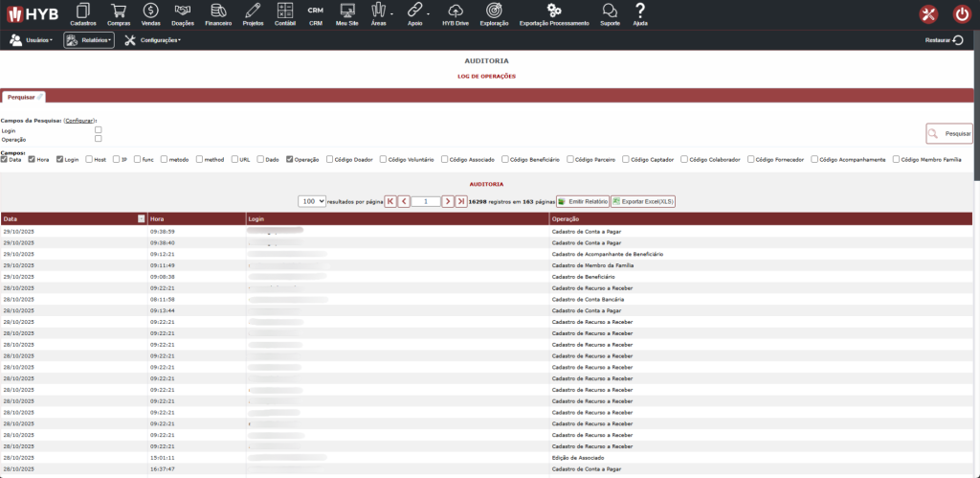The width and height of the screenshot is (980, 478).
Task: Open the Compras shopping cart icon
Action: tap(119, 13)
